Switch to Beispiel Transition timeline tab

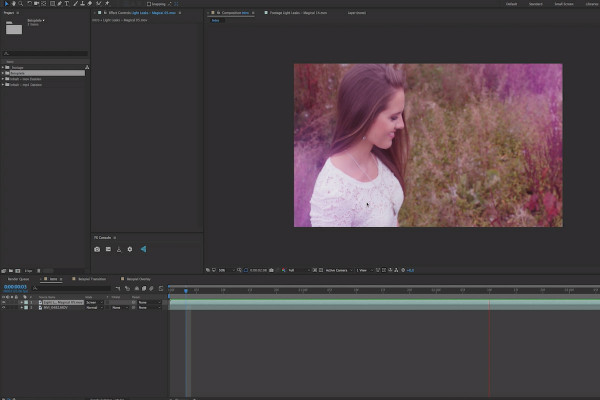click(92, 279)
